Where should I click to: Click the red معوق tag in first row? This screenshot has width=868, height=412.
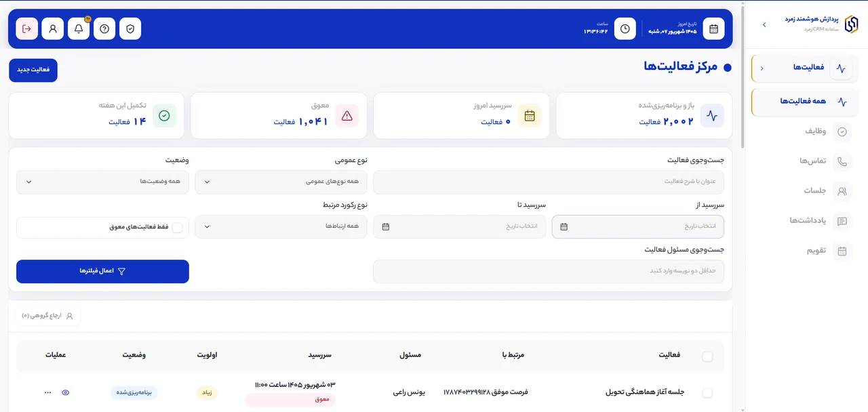pos(290,400)
